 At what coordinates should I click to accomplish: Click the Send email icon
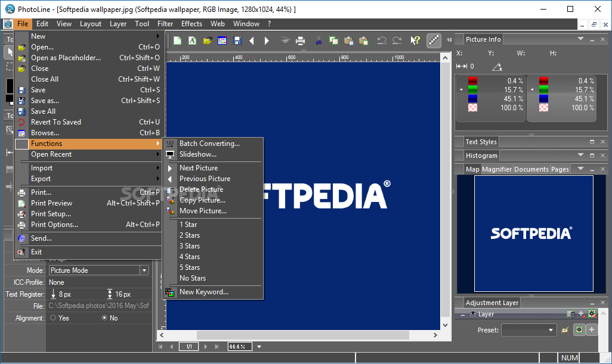pyautogui.click(x=22, y=238)
